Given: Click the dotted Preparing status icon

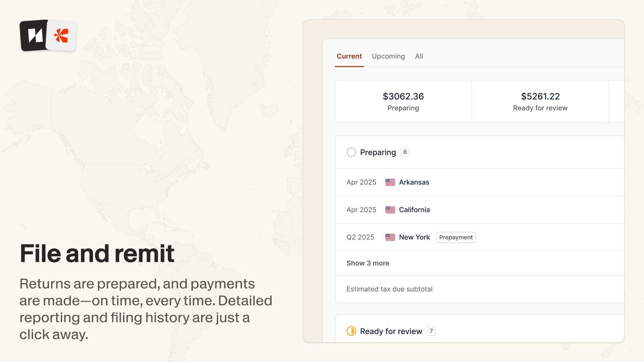Looking at the screenshot, I should pos(351,152).
